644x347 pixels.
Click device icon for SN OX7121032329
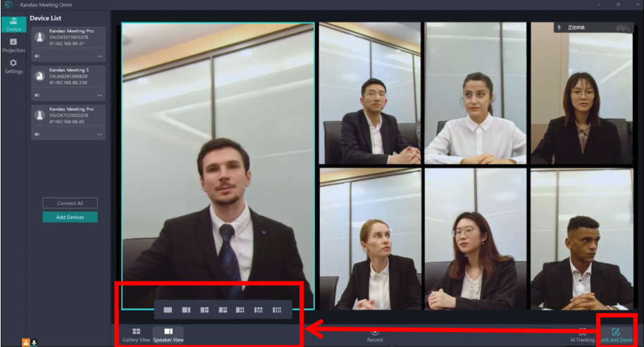[39, 115]
